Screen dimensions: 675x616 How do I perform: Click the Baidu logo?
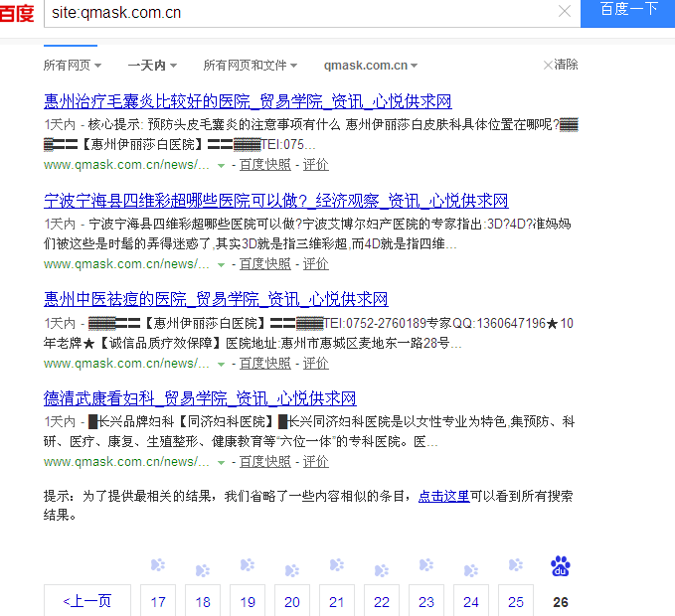pyautogui.click(x=16, y=12)
